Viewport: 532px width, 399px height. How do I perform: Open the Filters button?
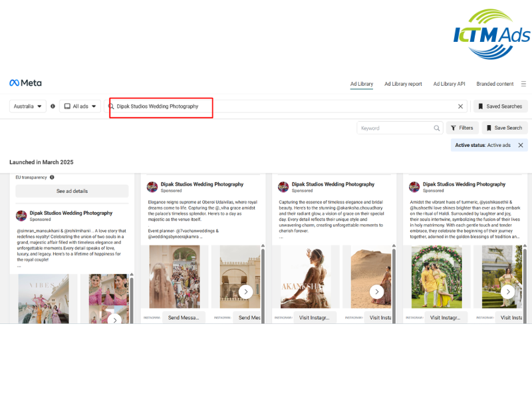coord(462,128)
